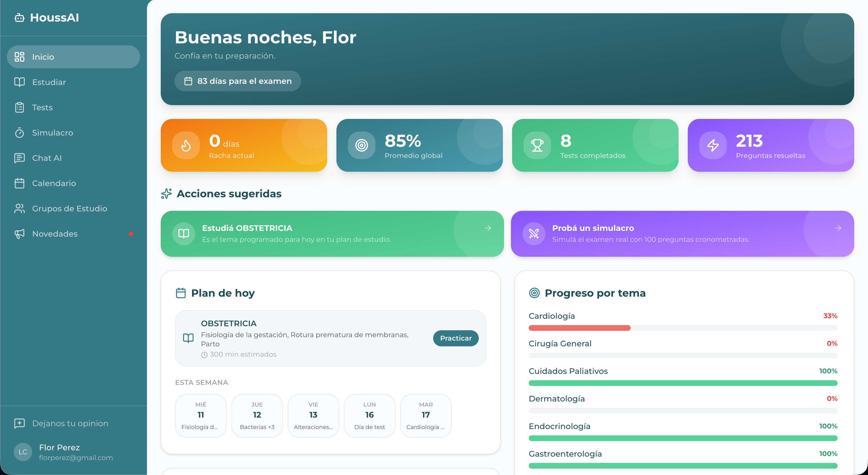Click the flame icon on Racha actual card
This screenshot has height=475, width=868.
(186, 145)
